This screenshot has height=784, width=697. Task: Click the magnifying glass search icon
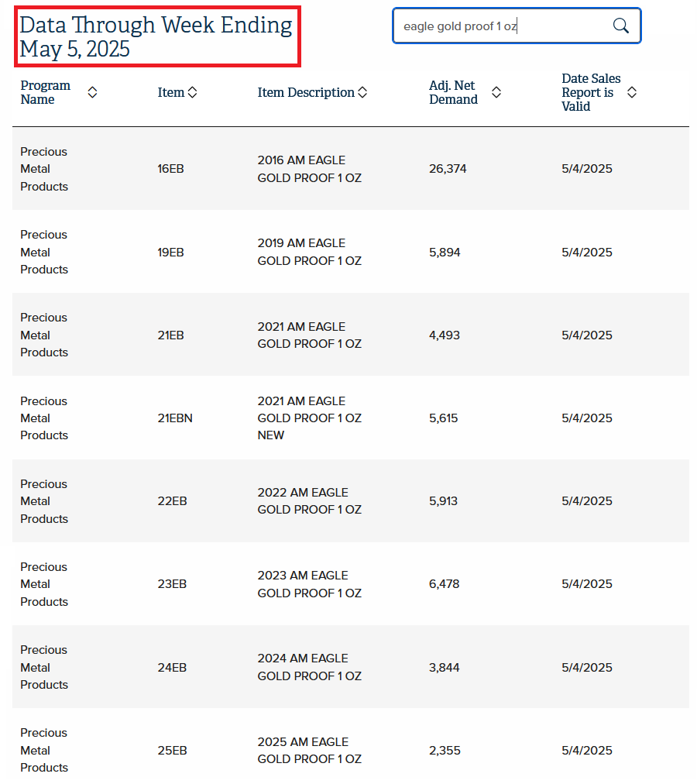point(620,26)
